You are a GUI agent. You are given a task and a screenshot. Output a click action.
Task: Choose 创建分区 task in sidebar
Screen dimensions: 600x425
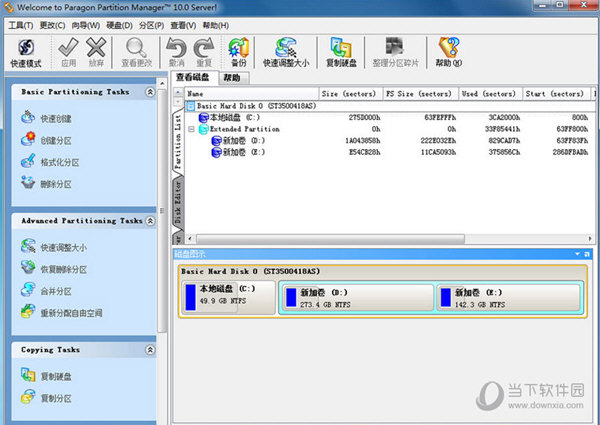[46, 140]
